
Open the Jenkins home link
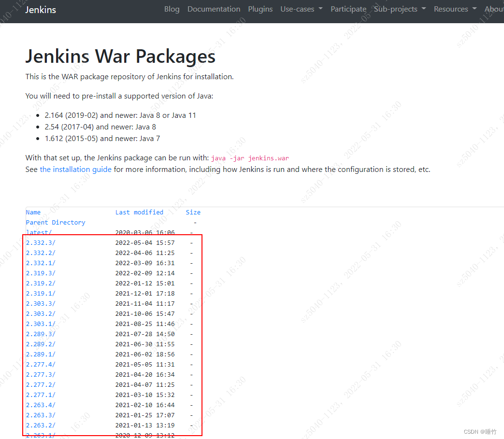tap(41, 10)
